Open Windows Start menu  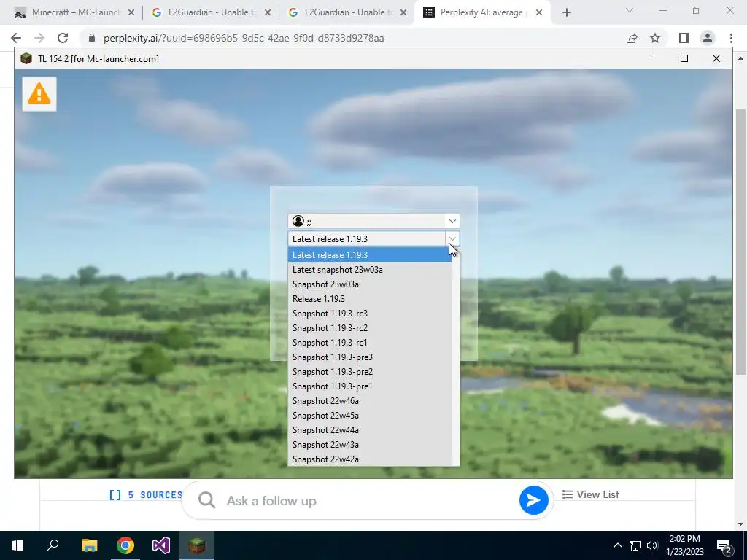(x=18, y=545)
